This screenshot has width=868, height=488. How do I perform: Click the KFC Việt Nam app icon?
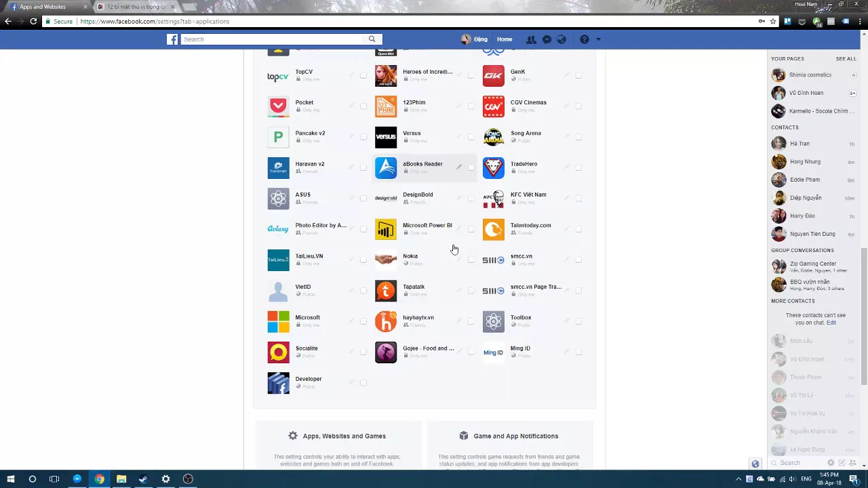[x=494, y=199]
